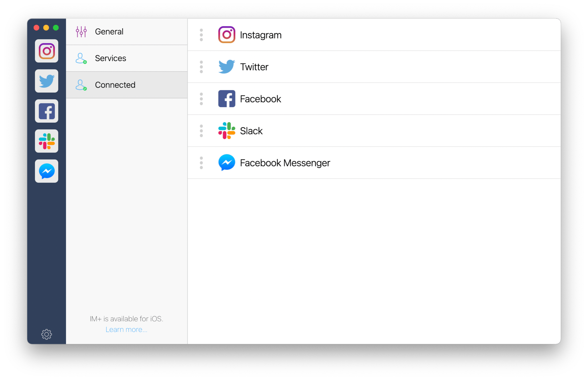588x380 pixels.
Task: Close the window with the red button
Action: point(36,28)
